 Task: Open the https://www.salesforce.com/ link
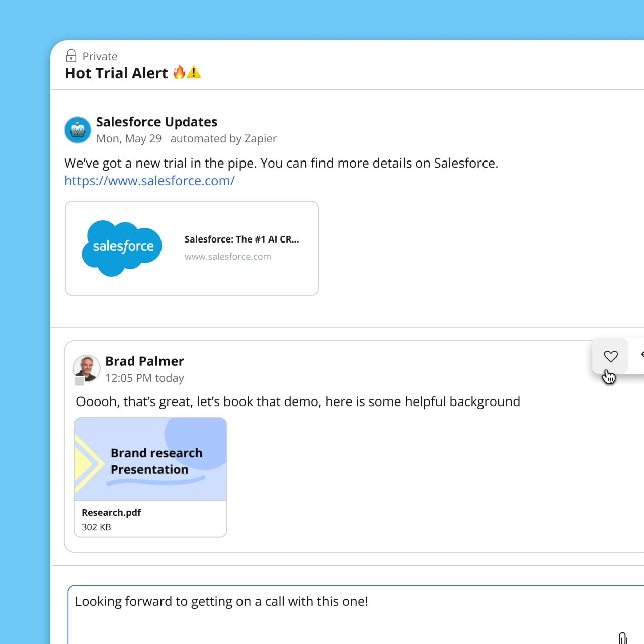click(x=149, y=181)
